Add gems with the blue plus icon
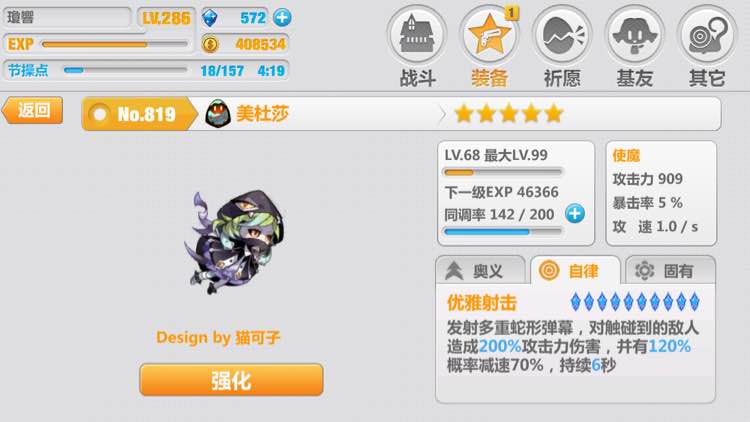 282,18
